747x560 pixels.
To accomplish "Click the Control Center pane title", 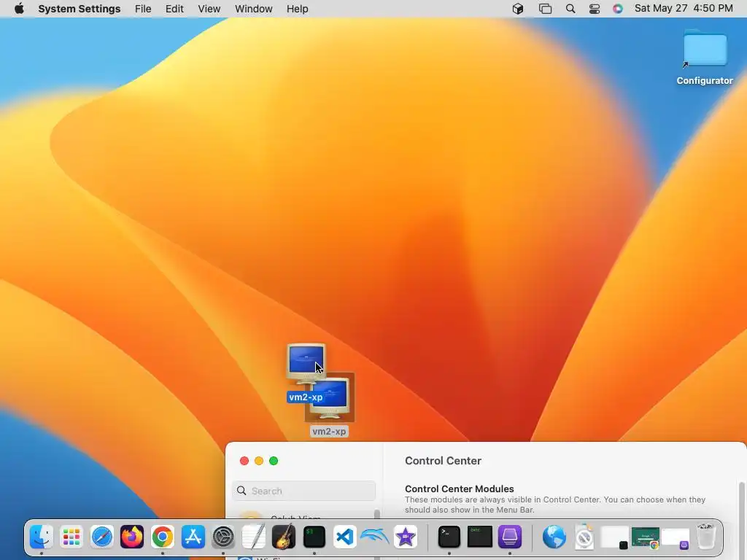I will coord(443,461).
